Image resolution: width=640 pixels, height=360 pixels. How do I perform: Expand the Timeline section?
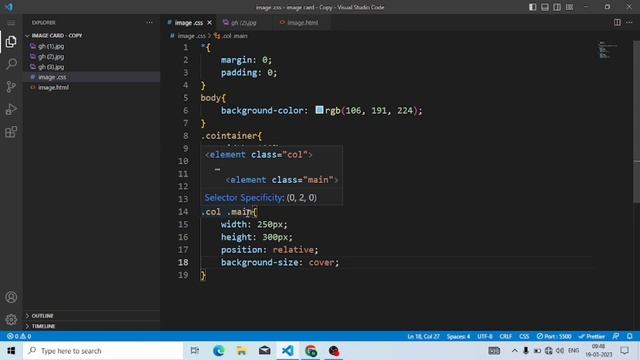(x=43, y=326)
